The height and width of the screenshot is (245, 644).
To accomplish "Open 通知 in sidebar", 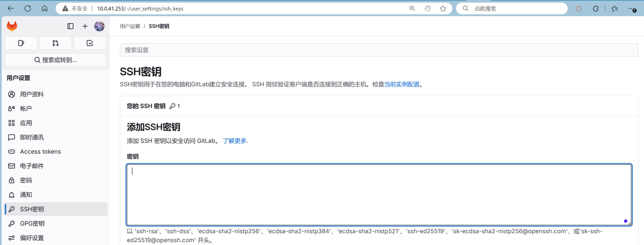I will point(56,195).
